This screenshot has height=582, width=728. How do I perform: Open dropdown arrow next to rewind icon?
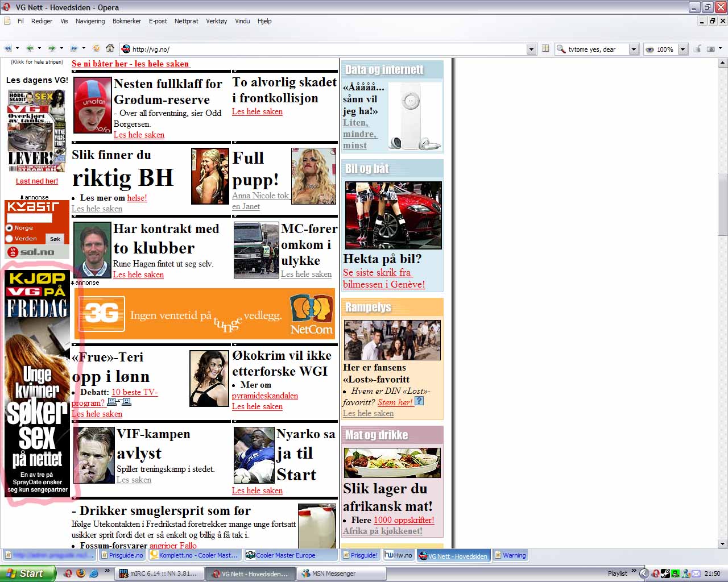[x=17, y=49]
